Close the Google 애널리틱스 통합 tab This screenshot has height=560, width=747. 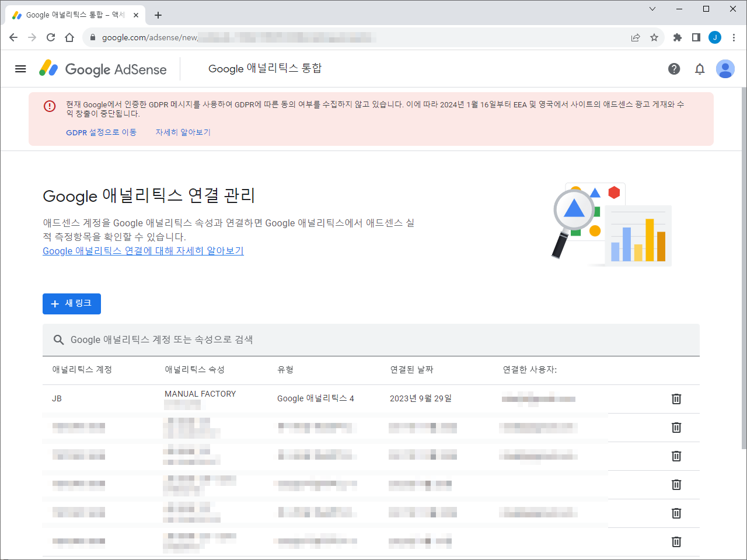tap(136, 15)
